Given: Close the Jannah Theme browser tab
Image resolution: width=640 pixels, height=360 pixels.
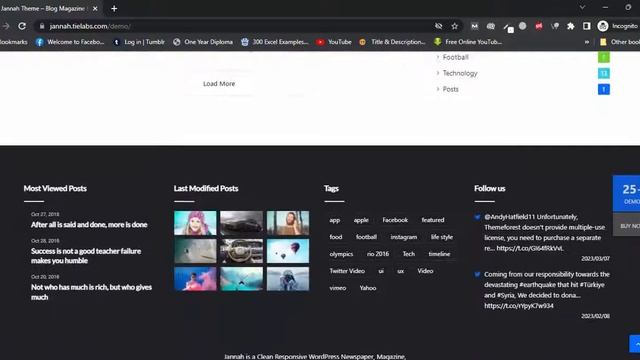Looking at the screenshot, I should tap(95, 9).
